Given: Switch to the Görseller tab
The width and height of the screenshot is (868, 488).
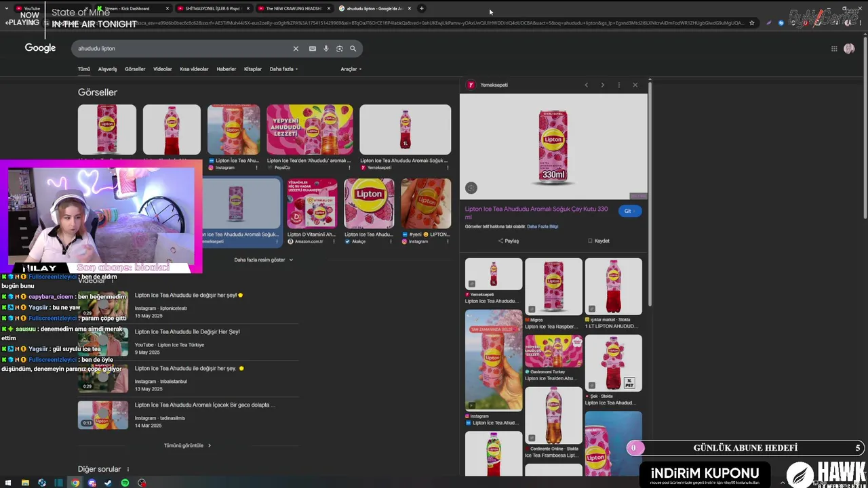Looking at the screenshot, I should click(x=135, y=69).
